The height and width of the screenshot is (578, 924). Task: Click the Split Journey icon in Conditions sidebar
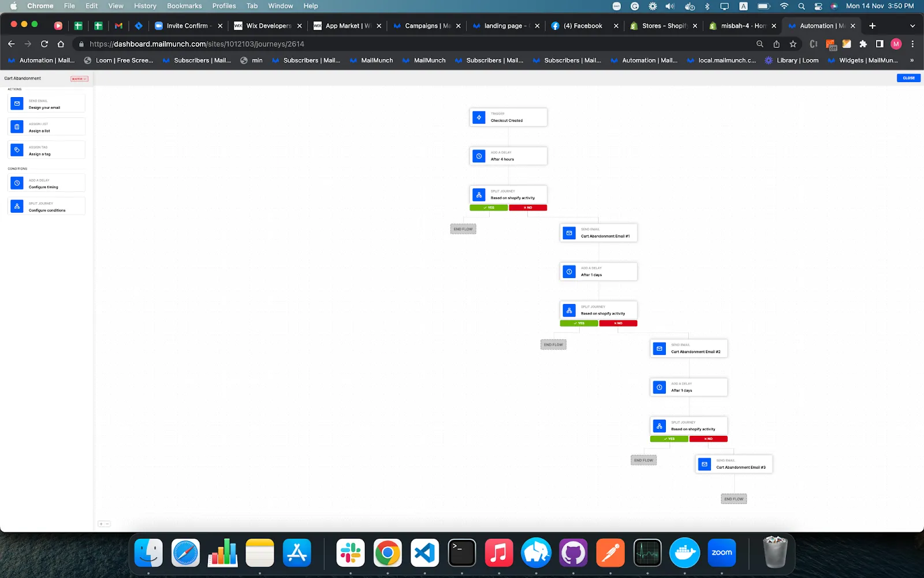point(17,206)
